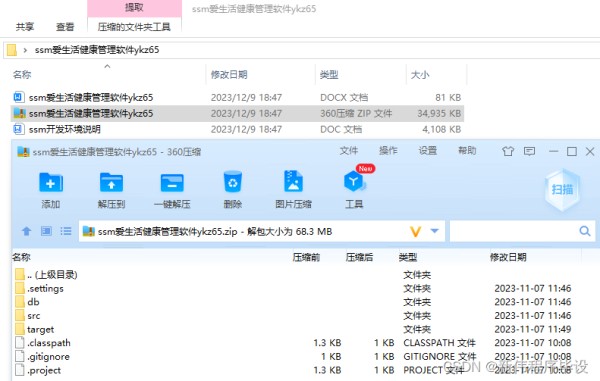Click the ZIP file icon in Explorer list

20,113
